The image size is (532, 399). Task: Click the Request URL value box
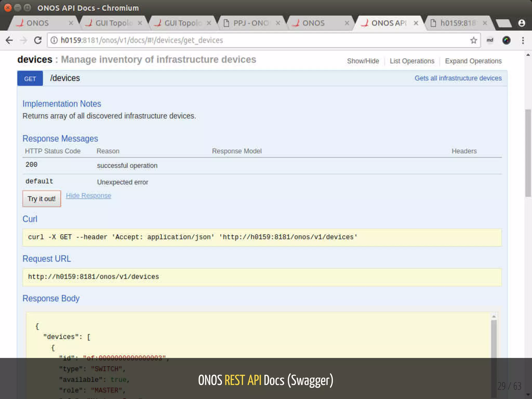click(262, 277)
